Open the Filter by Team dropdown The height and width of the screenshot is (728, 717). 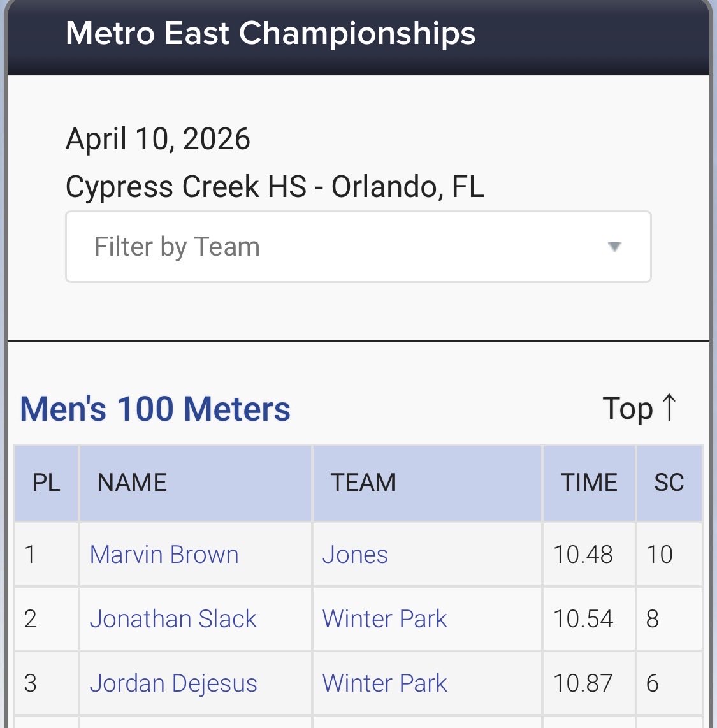(x=358, y=247)
